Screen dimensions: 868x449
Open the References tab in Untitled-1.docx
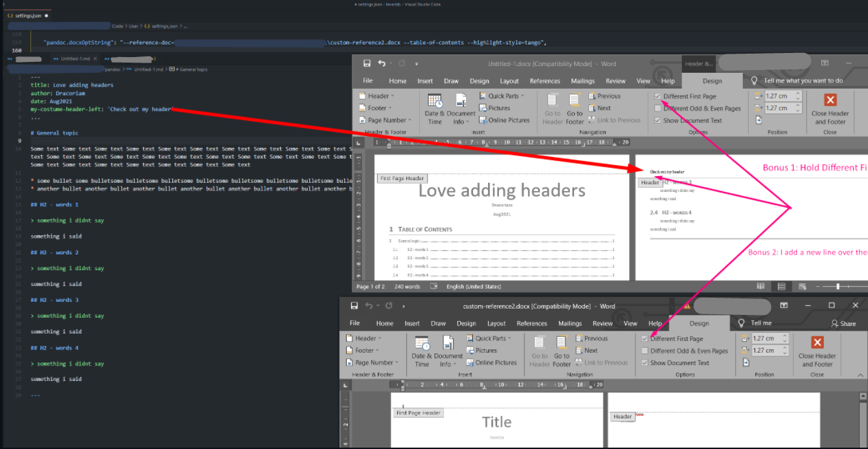(x=545, y=80)
